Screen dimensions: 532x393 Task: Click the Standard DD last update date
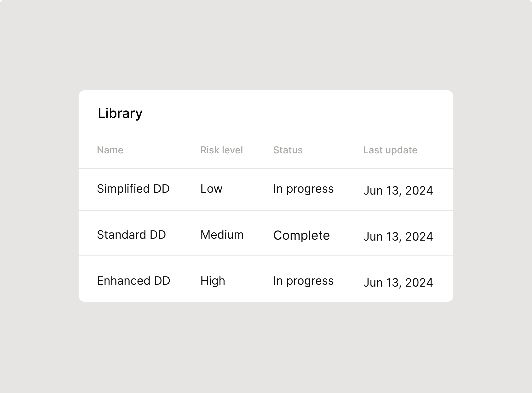click(x=398, y=237)
